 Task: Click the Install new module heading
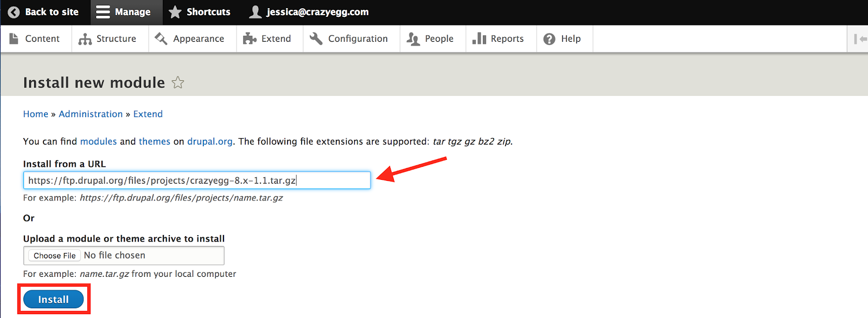[x=94, y=82]
